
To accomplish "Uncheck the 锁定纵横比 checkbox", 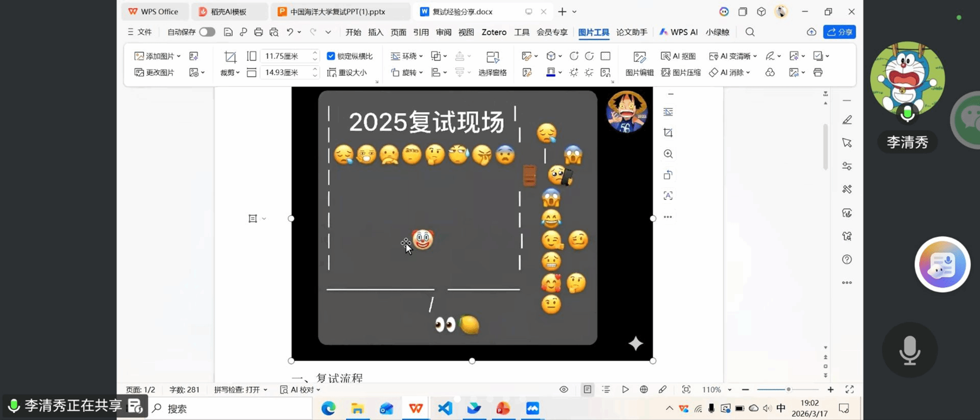I will (331, 56).
